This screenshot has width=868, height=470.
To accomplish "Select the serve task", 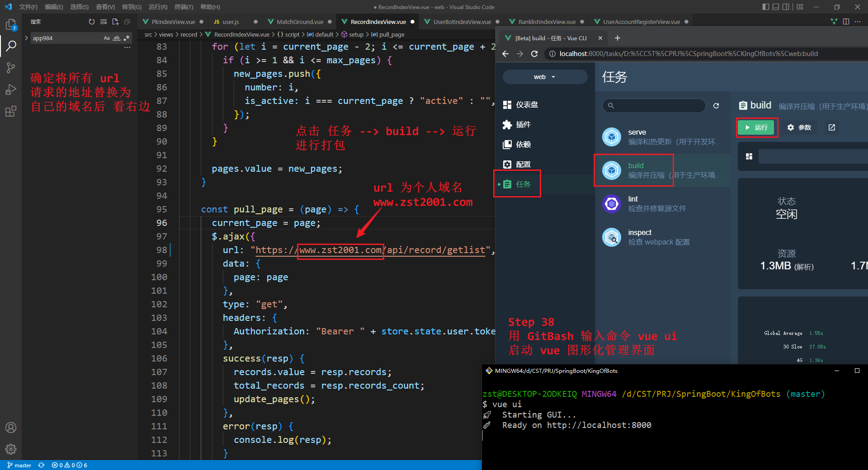I will (x=662, y=136).
